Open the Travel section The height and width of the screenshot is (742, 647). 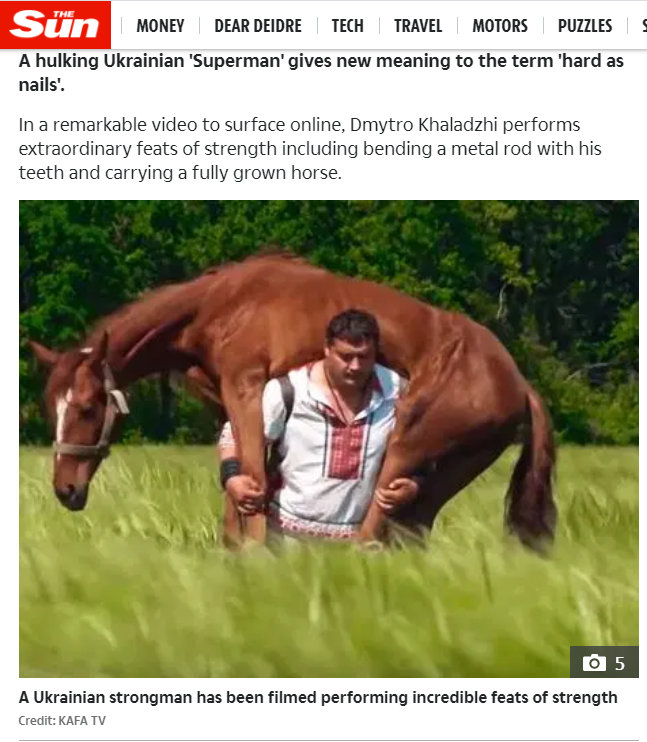418,26
